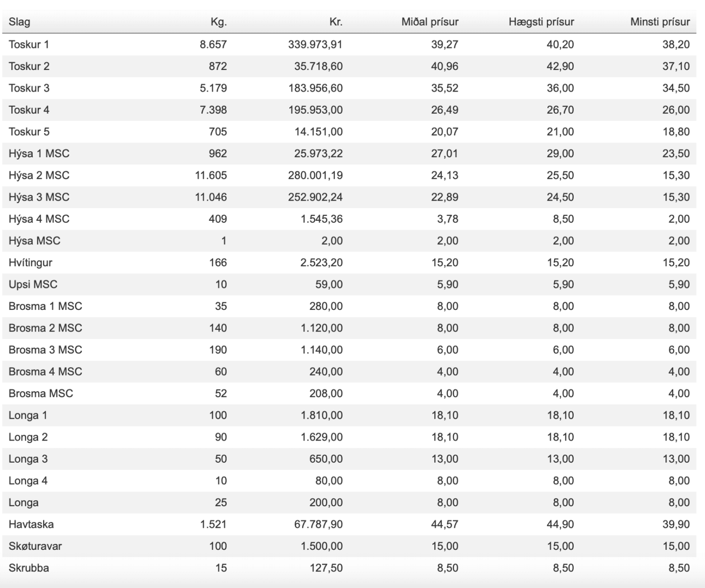Sort by the Kg. column header
Image resolution: width=705 pixels, height=588 pixels.
(218, 22)
